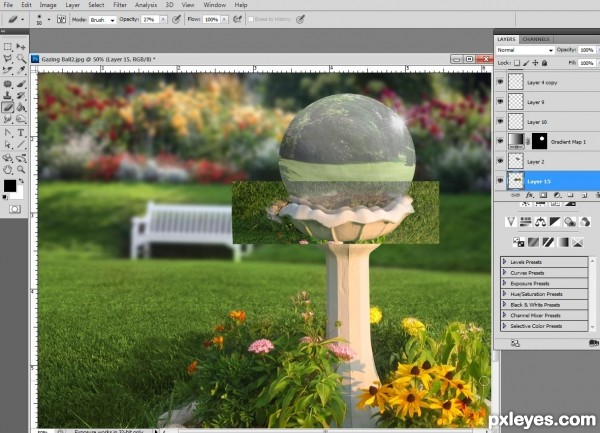Open the Image menu

click(48, 5)
